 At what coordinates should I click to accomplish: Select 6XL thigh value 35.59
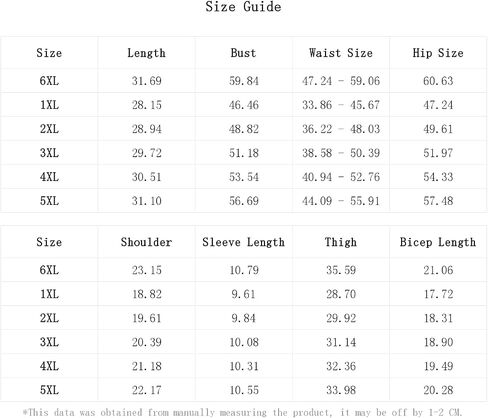[341, 270]
